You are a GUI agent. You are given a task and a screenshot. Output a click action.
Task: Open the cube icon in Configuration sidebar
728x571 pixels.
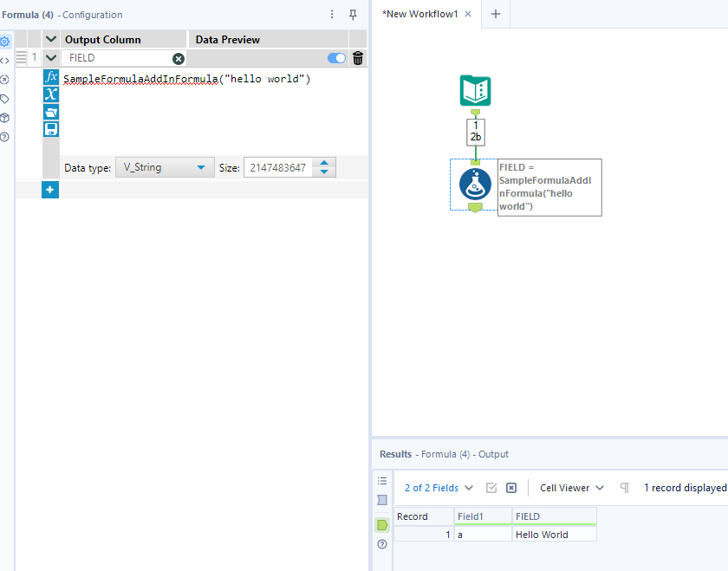pyautogui.click(x=4, y=118)
